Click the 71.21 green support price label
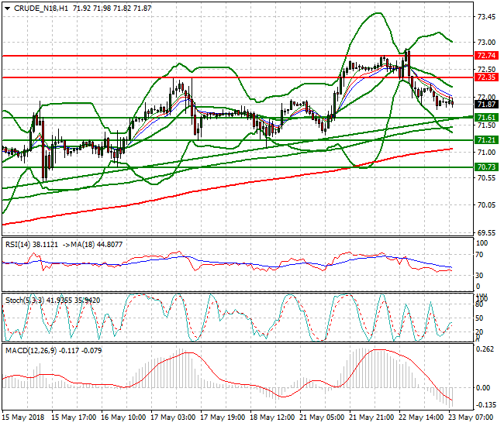The width and height of the screenshot is (504, 426). coord(486,140)
